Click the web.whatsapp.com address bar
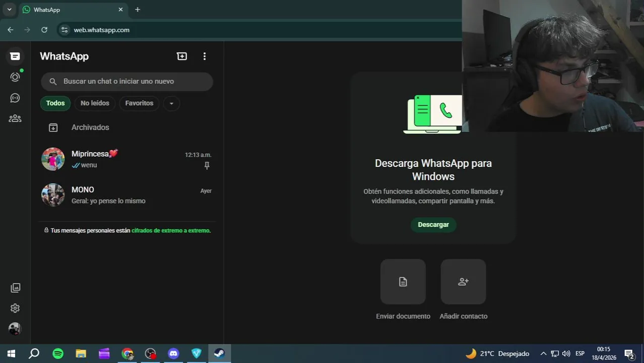This screenshot has width=644, height=363. pyautogui.click(x=102, y=30)
